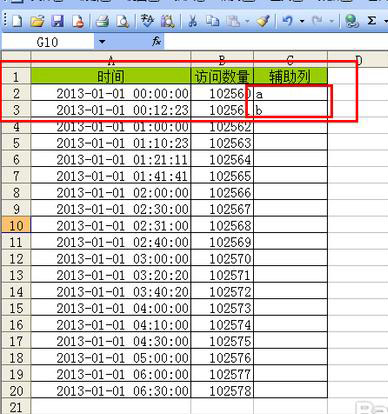
Task: Click cell 2013-01-01 01:10:23
Action: click(x=111, y=143)
